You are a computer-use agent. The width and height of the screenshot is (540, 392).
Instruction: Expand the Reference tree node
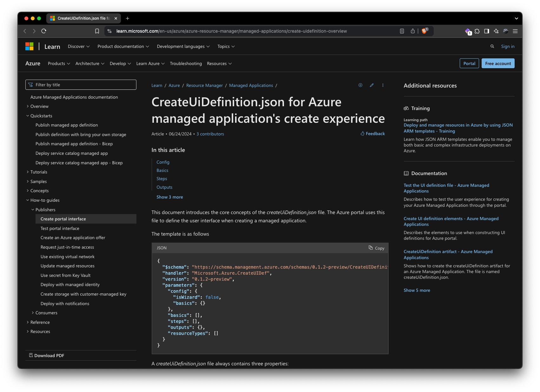tap(28, 322)
